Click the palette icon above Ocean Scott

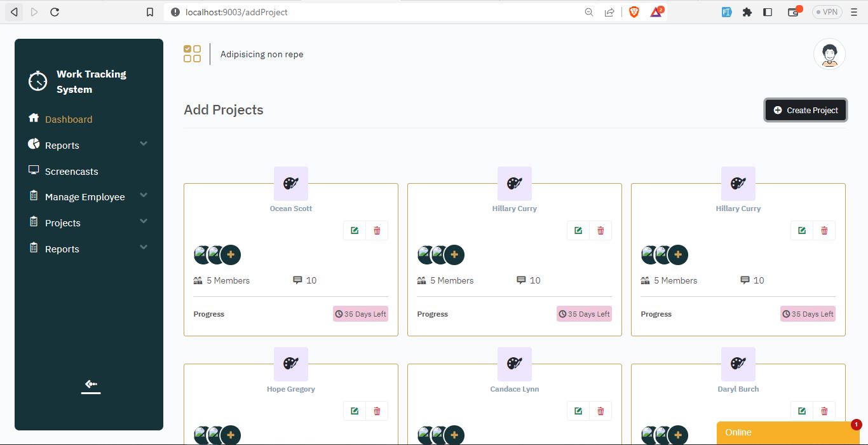(291, 184)
